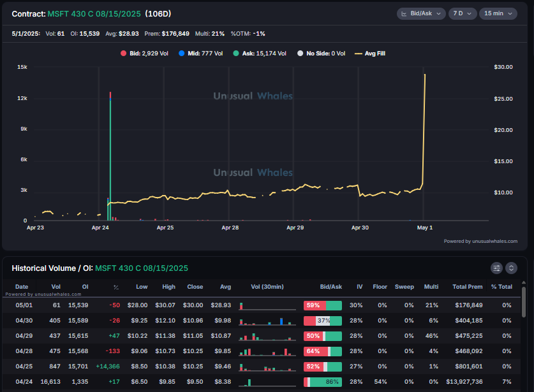The image size is (534, 392).
Task: Open the 7 D time range dropdown
Action: pos(463,13)
